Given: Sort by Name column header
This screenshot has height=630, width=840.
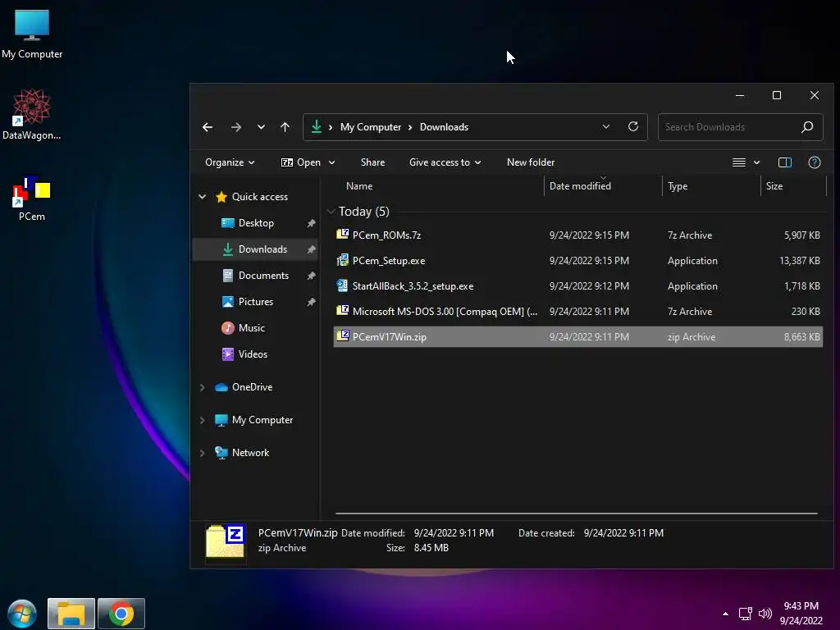Looking at the screenshot, I should (x=359, y=186).
